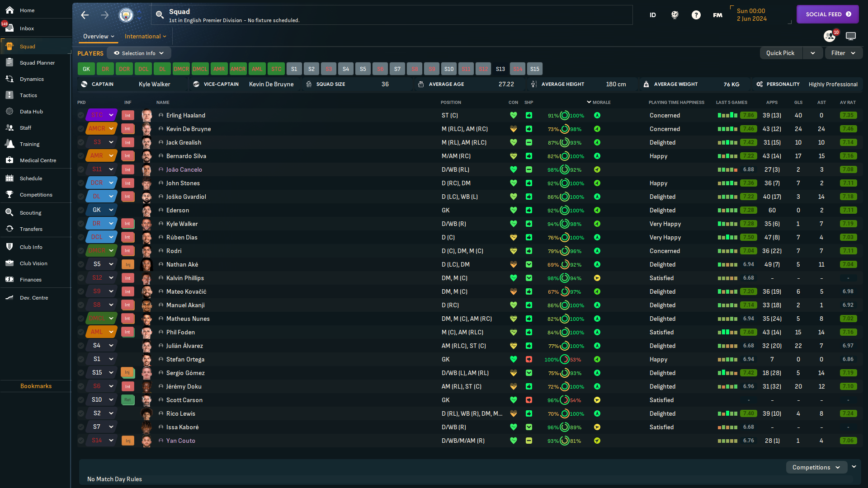This screenshot has height=488, width=868.
Task: Click Scott Carson's condition sharpness ring
Action: [x=564, y=400]
